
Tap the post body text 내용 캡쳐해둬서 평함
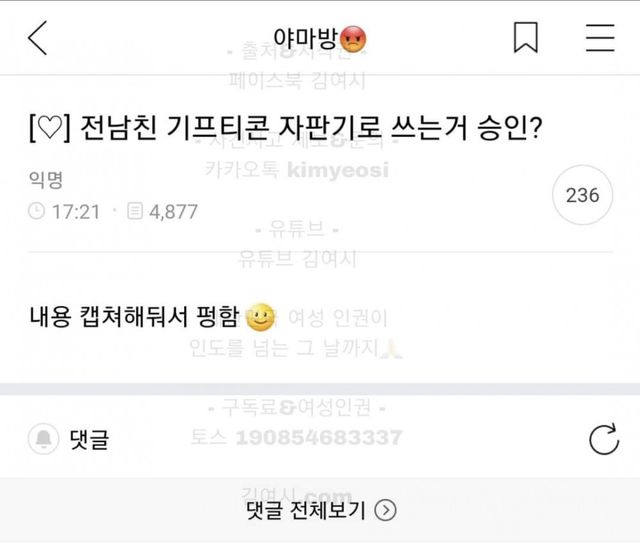click(134, 319)
